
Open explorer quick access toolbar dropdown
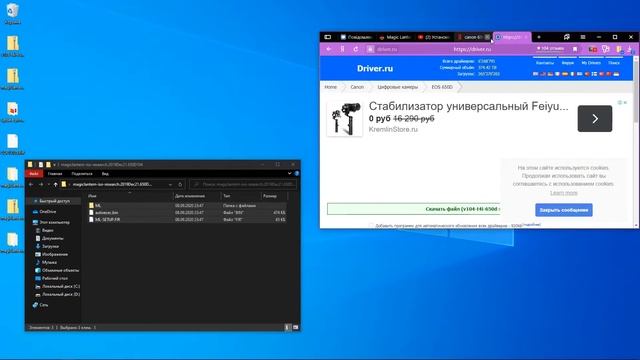pos(55,164)
